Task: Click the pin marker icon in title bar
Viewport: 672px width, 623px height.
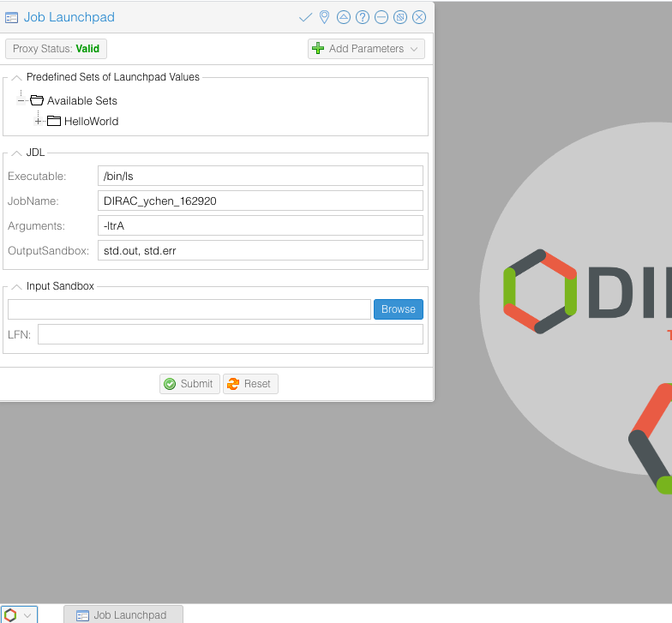Action: pos(324,17)
